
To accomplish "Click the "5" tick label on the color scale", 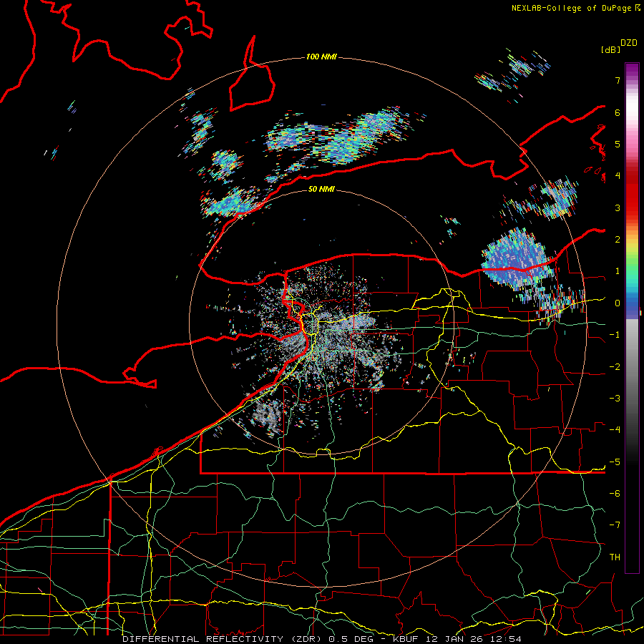I will point(618,144).
